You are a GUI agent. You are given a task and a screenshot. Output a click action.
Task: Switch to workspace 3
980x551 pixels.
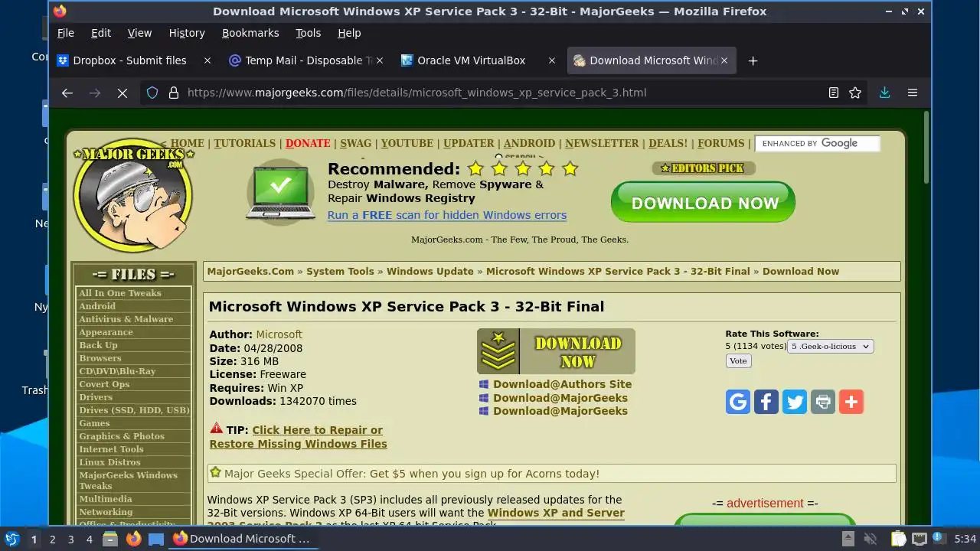(x=70, y=539)
